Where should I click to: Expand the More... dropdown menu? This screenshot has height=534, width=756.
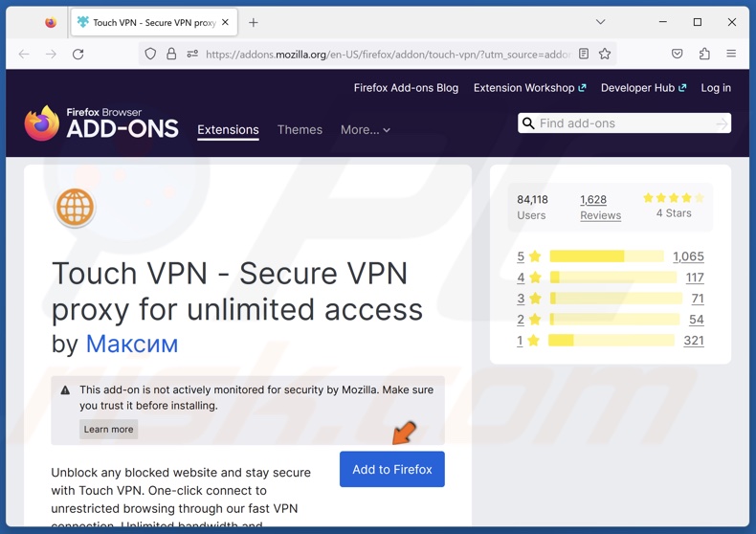pos(365,130)
